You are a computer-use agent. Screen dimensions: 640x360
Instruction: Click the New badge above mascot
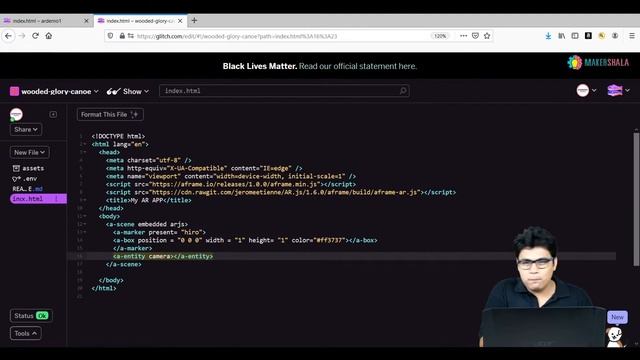(x=617, y=317)
